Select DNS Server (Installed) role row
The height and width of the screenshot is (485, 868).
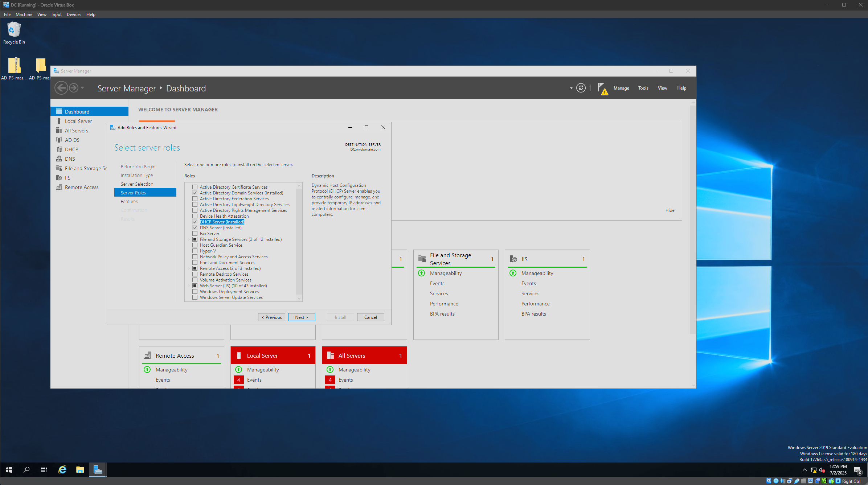221,228
